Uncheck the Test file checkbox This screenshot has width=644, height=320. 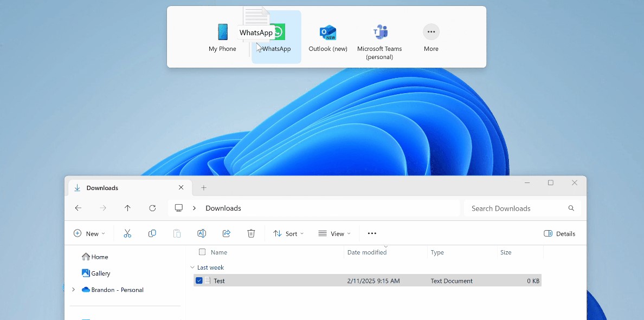tap(199, 280)
